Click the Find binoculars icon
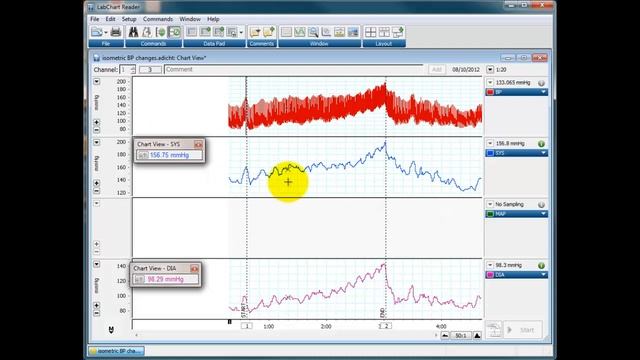The height and width of the screenshot is (360, 640). [x=133, y=32]
